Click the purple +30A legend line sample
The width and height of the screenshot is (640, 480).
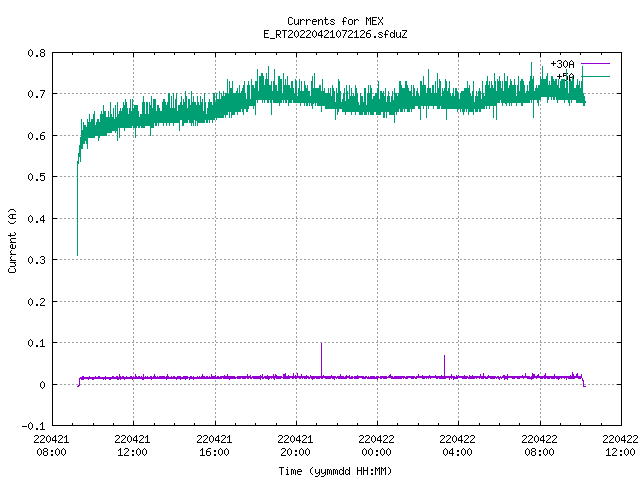(x=596, y=64)
